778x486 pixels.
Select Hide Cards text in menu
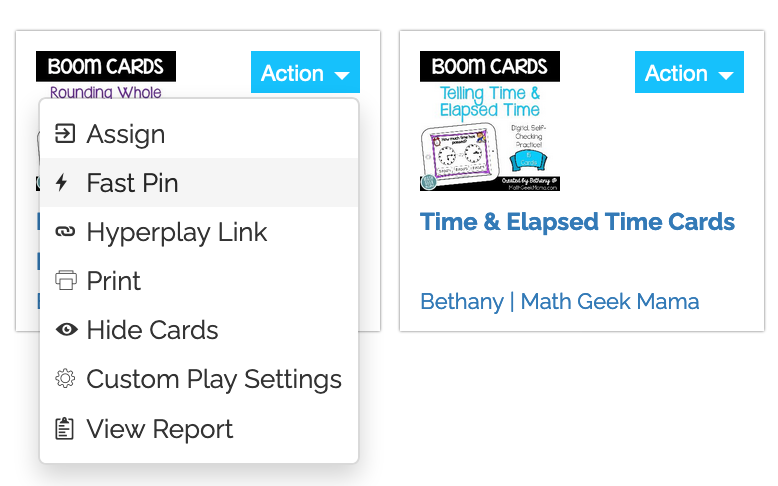click(152, 330)
